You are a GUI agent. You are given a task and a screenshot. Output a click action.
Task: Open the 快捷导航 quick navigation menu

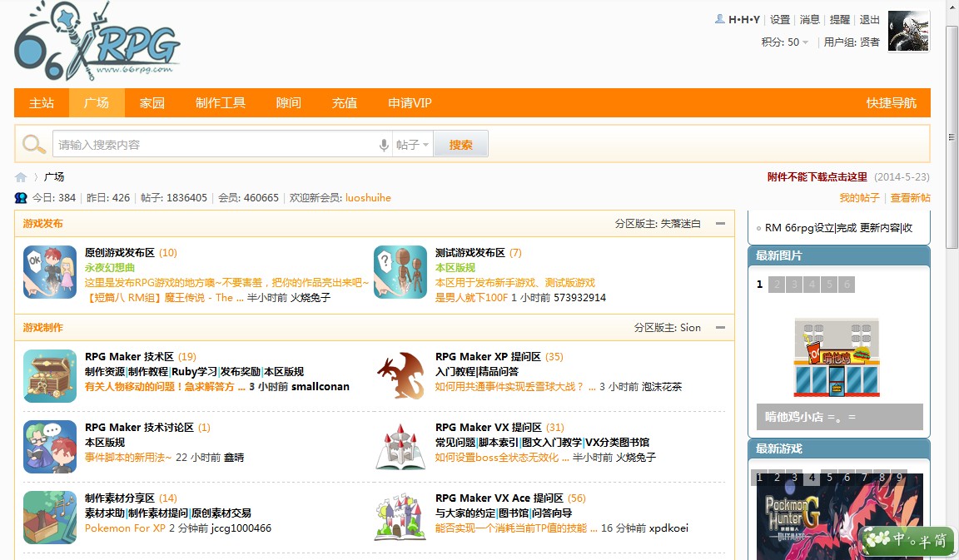click(891, 102)
